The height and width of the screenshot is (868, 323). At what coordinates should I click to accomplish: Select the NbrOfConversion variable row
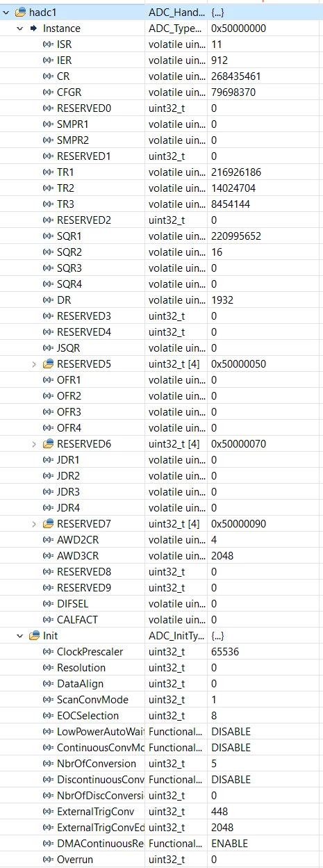(161, 764)
